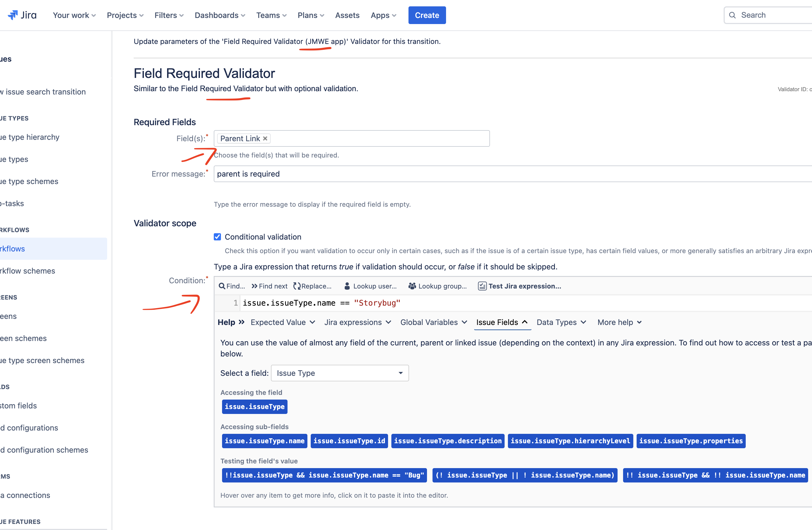Click the Create button
The image size is (812, 530).
point(427,15)
